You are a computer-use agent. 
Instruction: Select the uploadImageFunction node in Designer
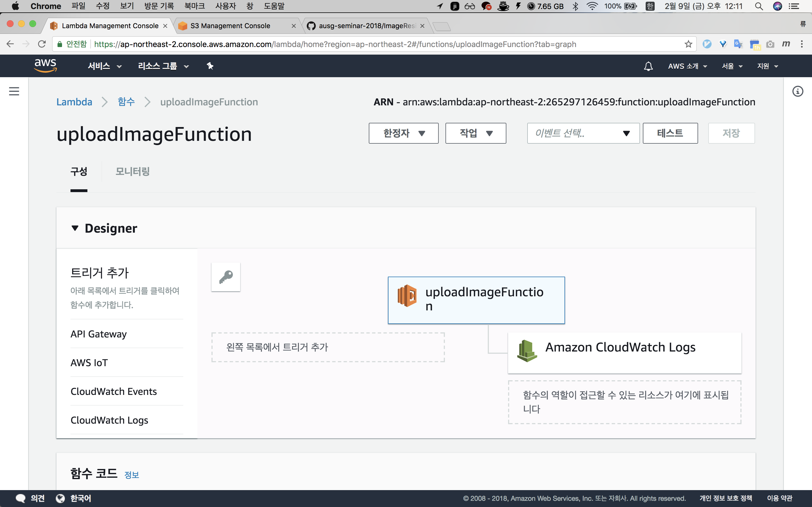point(476,300)
